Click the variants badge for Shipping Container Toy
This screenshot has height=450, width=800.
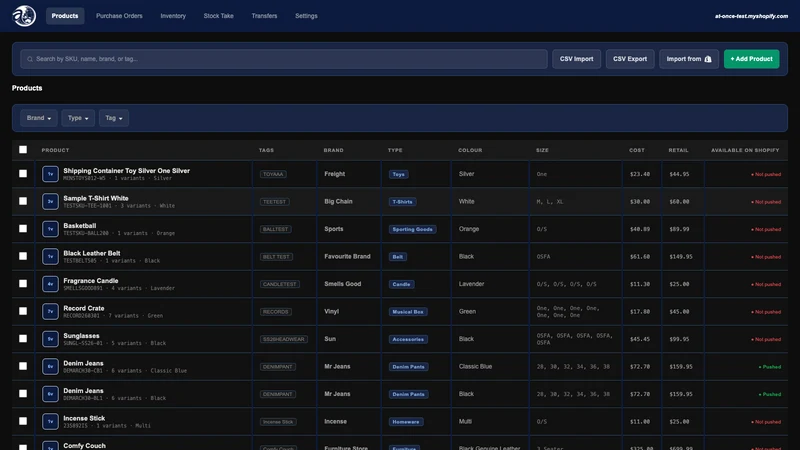coord(50,174)
